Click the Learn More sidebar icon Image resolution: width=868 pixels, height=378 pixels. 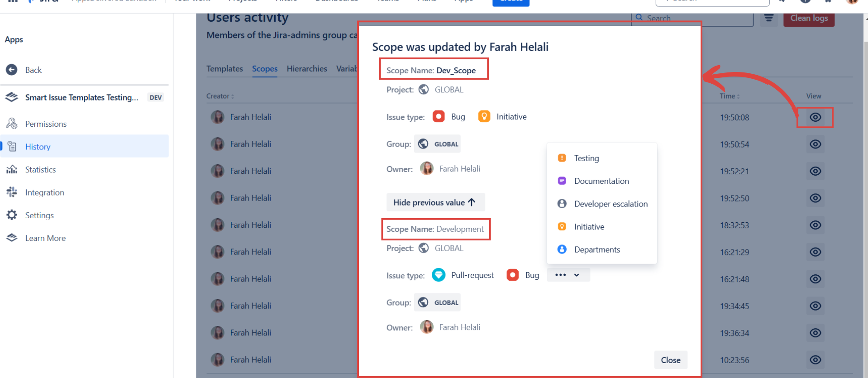tap(12, 238)
